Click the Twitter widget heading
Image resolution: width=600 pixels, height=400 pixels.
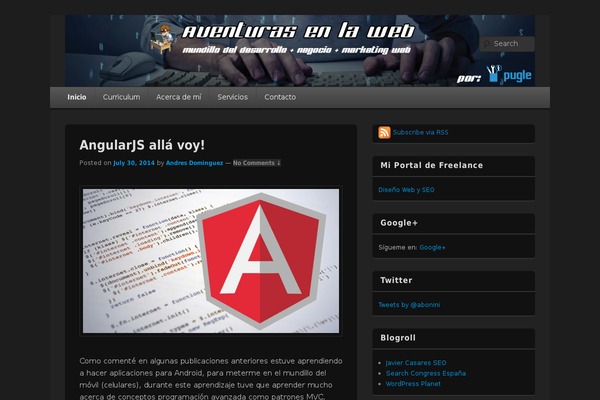396,280
